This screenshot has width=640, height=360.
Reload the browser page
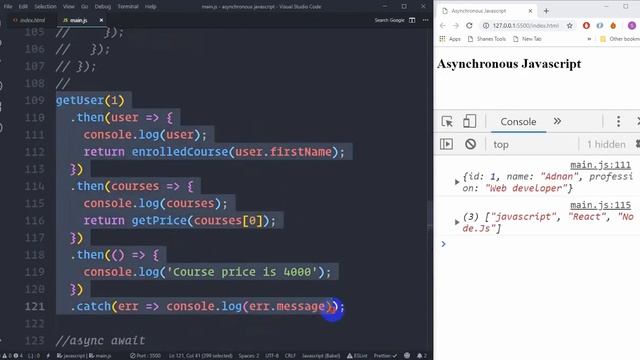point(469,25)
